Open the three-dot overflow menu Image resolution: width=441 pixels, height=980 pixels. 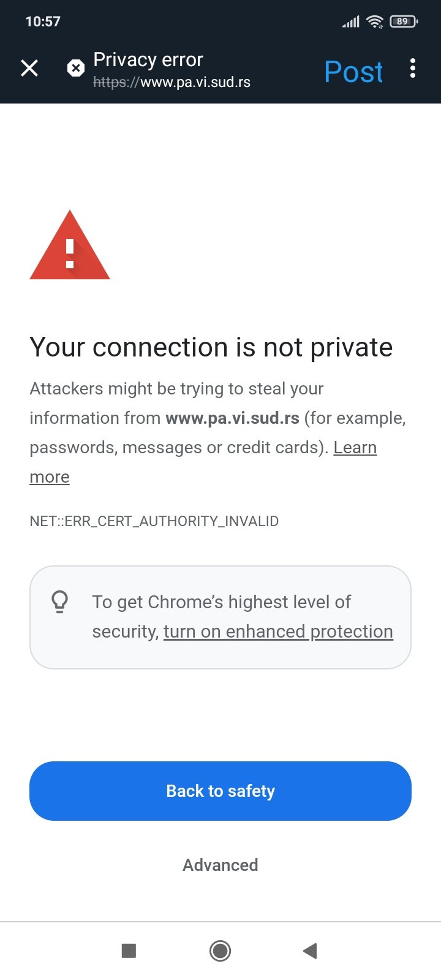[413, 68]
